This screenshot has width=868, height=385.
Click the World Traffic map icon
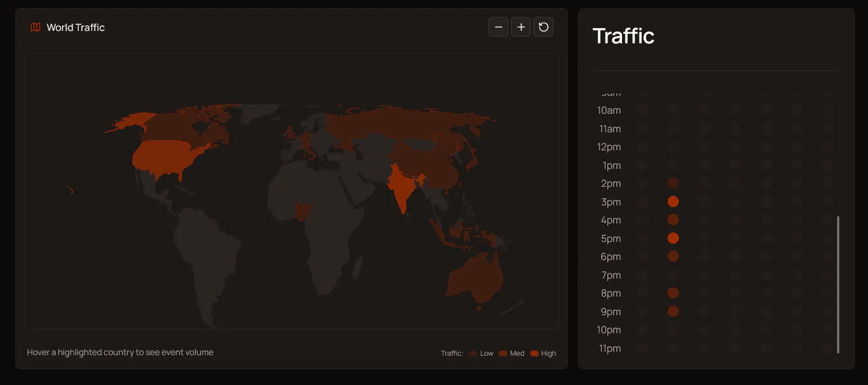pos(35,27)
